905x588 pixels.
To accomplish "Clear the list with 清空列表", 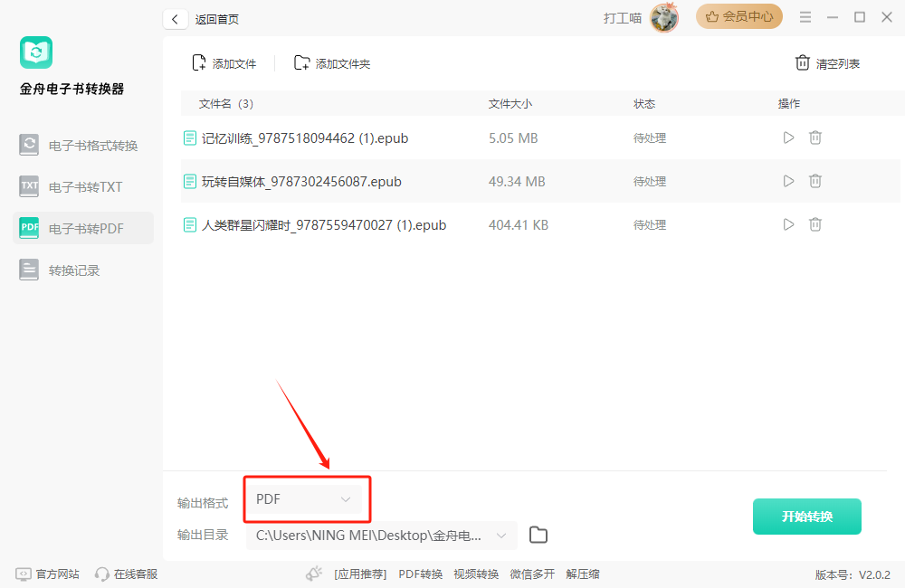I will point(827,63).
